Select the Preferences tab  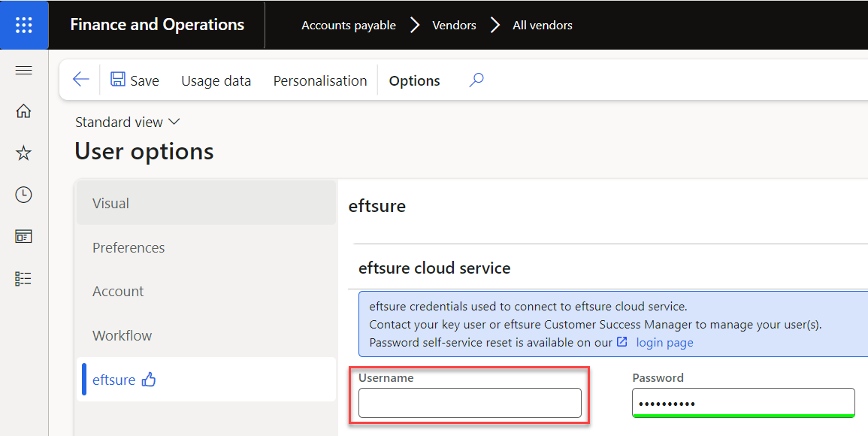click(206, 247)
